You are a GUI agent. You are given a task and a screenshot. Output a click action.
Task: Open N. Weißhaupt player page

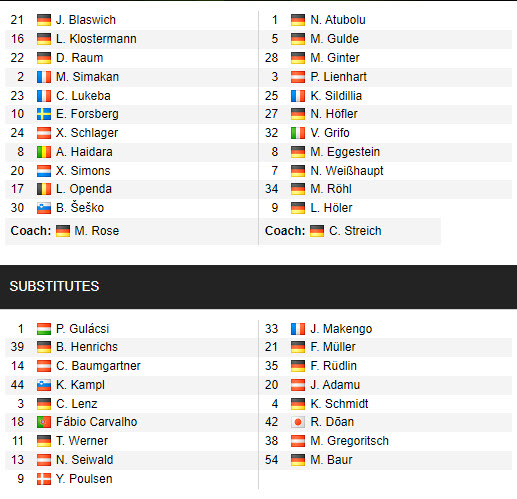click(347, 171)
